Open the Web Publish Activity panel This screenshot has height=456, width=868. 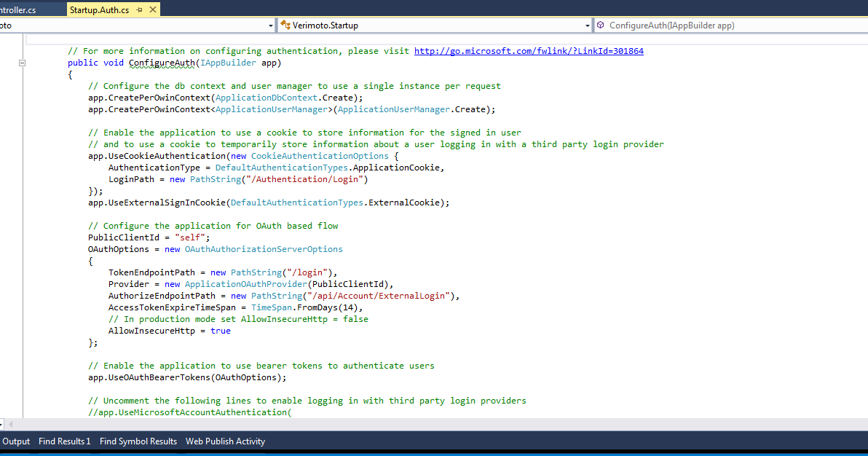226,441
